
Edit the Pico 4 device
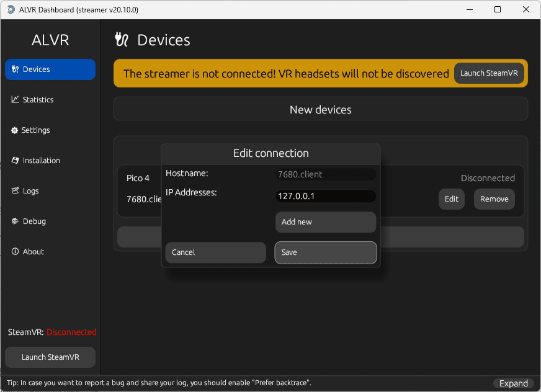(x=451, y=199)
